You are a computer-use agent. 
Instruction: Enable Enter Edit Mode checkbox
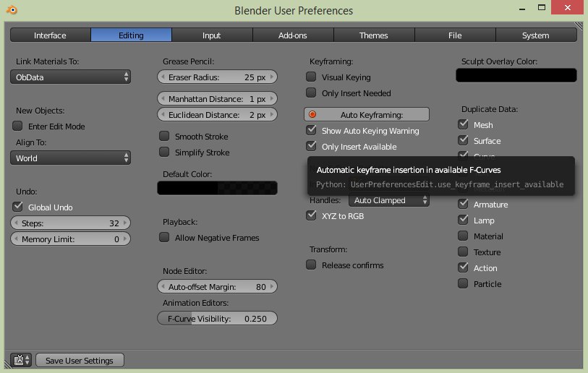click(17, 126)
